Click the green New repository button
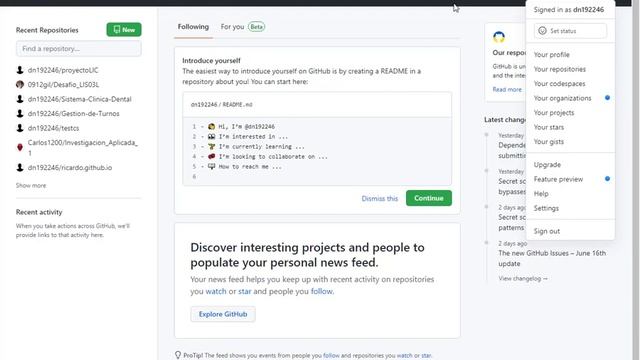Screen dimensions: 640x360 click(x=124, y=29)
